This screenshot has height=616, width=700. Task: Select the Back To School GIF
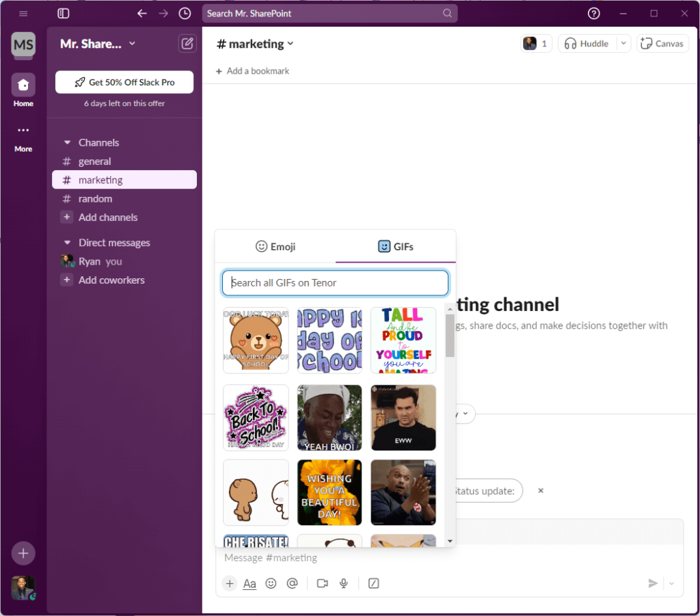(256, 418)
